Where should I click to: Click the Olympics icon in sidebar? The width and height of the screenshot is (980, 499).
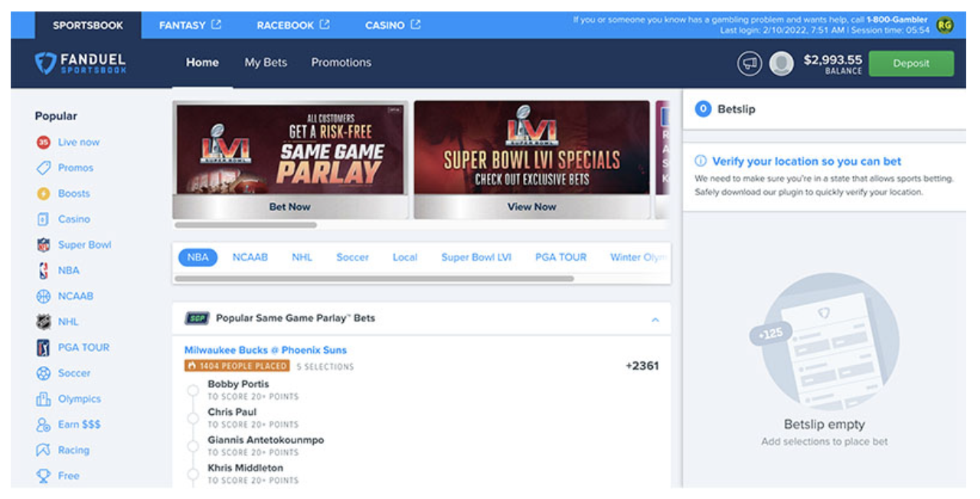point(44,399)
